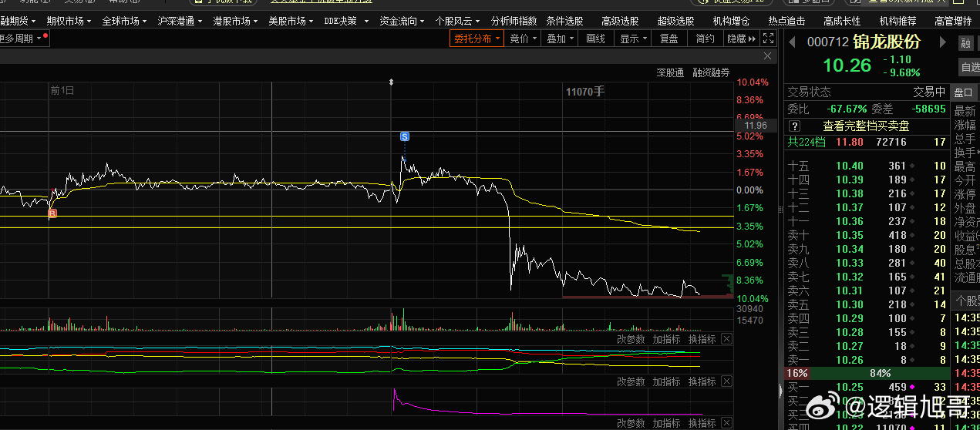The height and width of the screenshot is (430, 980).
Task: Toggle 隐藏 to hide the side panel
Action: click(x=741, y=39)
